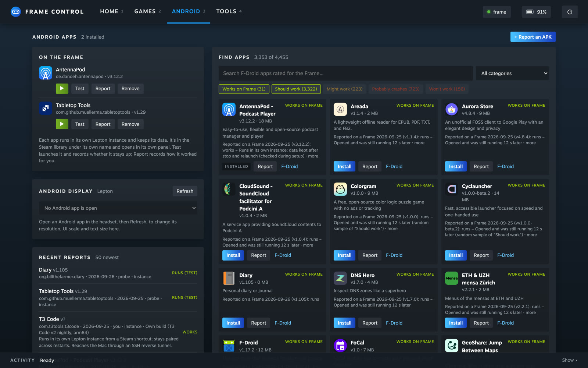Viewport: 588px width, 368px height.
Task: Toggle the Might work (223) filter
Action: (x=344, y=89)
